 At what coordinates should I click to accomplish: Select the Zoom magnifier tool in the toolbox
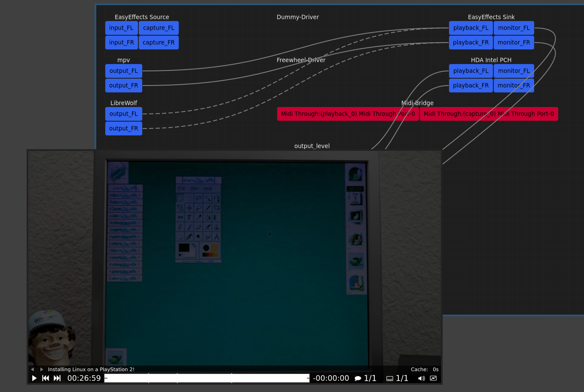point(198,208)
